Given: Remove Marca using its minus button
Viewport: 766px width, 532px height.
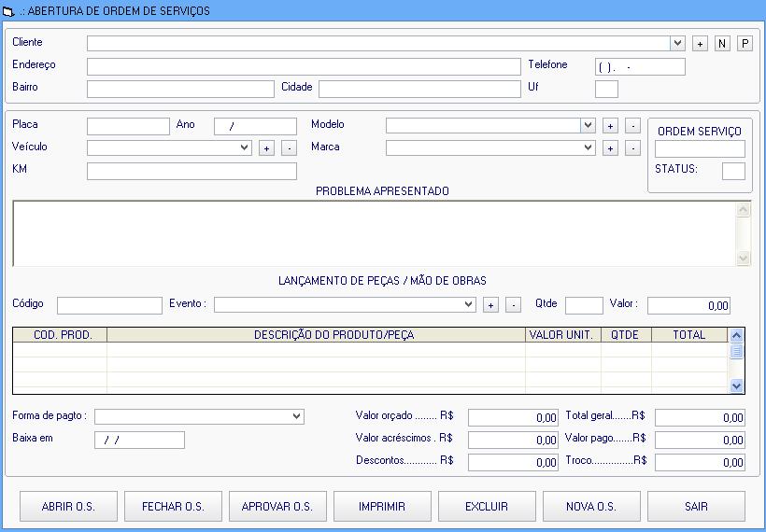Looking at the screenshot, I should click(x=632, y=147).
